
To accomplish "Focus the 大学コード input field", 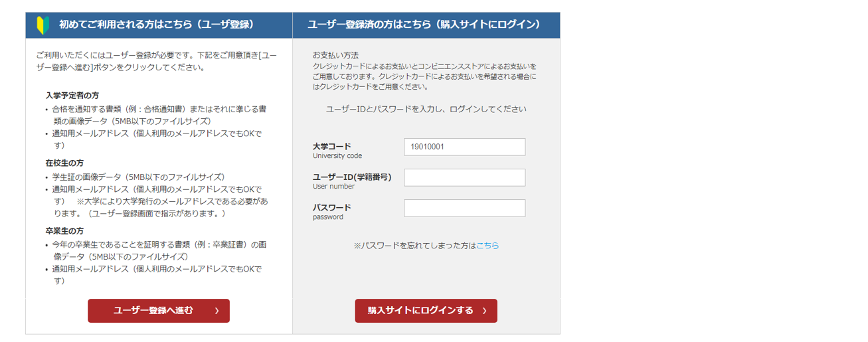I will (x=464, y=147).
